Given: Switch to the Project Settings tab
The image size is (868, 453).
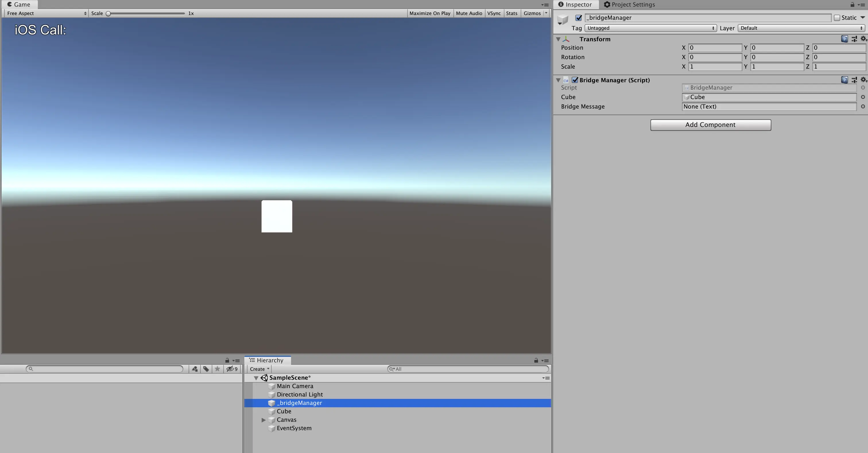Looking at the screenshot, I should click(x=629, y=4).
